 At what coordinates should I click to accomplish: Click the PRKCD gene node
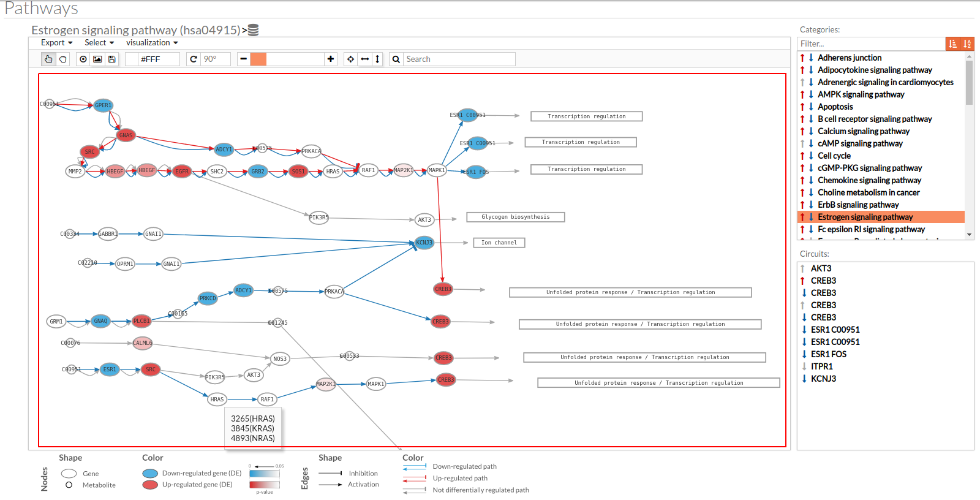pyautogui.click(x=208, y=298)
